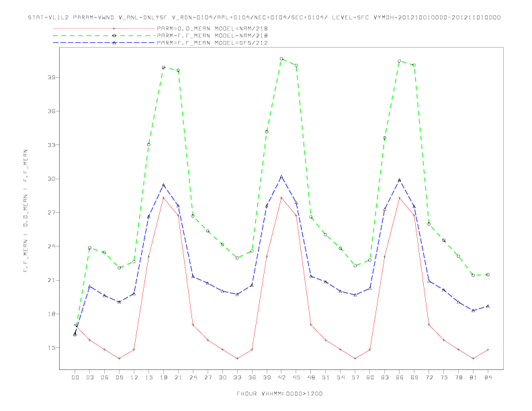
Task: Click x-axis forecast hour label 84
Action: point(488,377)
